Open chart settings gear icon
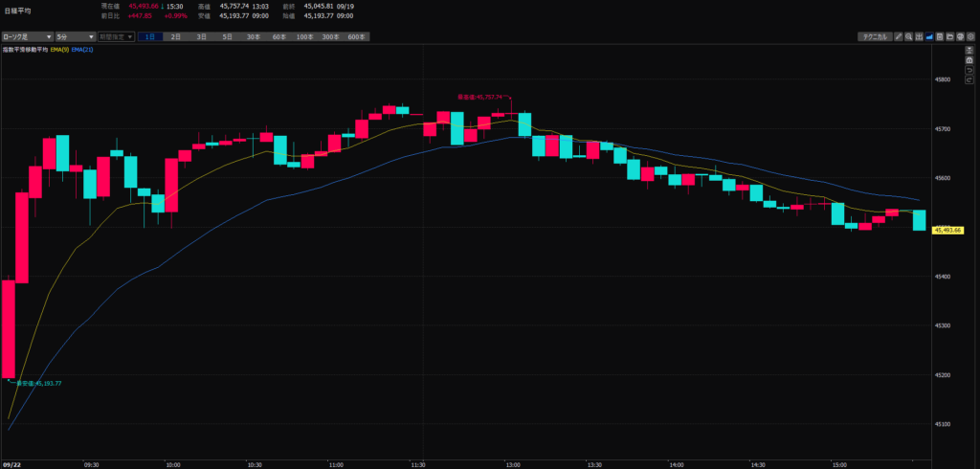 point(970,37)
